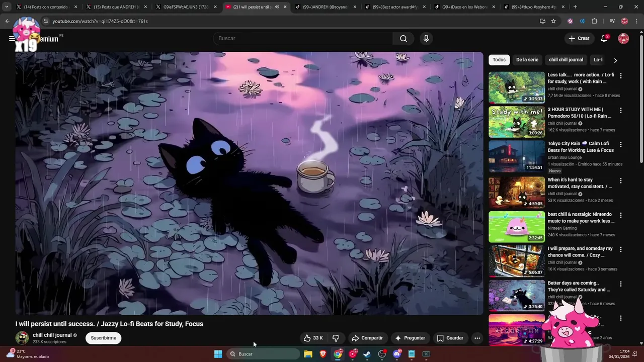Open 'Tokyo City Rain' video thumbnail
Image resolution: width=644 pixels, height=362 pixels.
click(517, 156)
